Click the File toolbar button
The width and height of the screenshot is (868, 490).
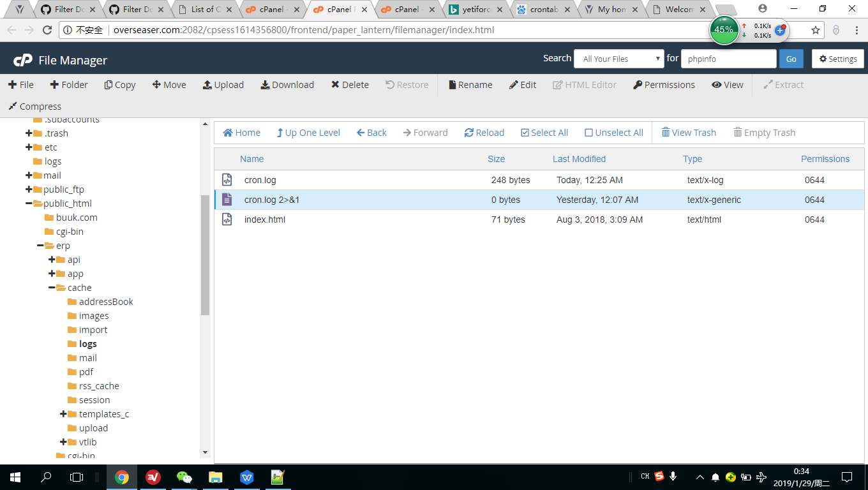[x=21, y=85]
